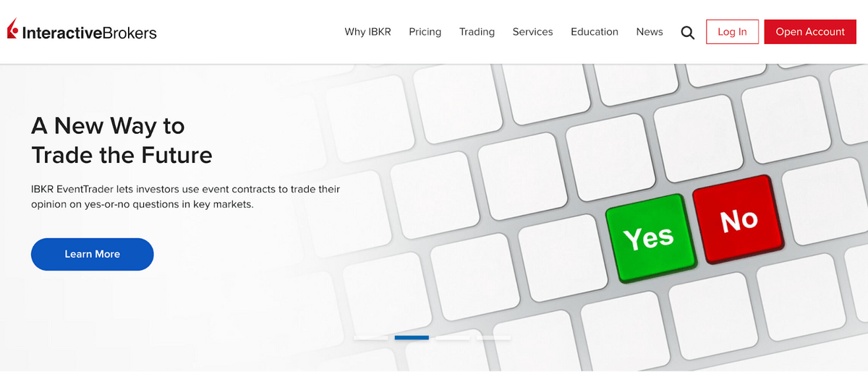Click the IBKR EventTrader description text
Image resolution: width=868 pixels, height=372 pixels.
point(185,197)
